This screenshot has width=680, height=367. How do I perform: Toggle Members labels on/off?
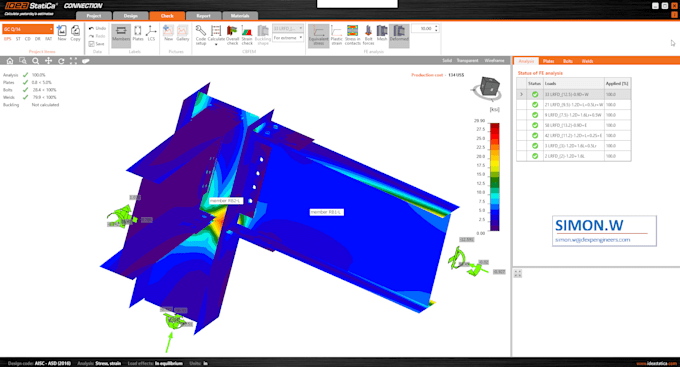tap(121, 35)
